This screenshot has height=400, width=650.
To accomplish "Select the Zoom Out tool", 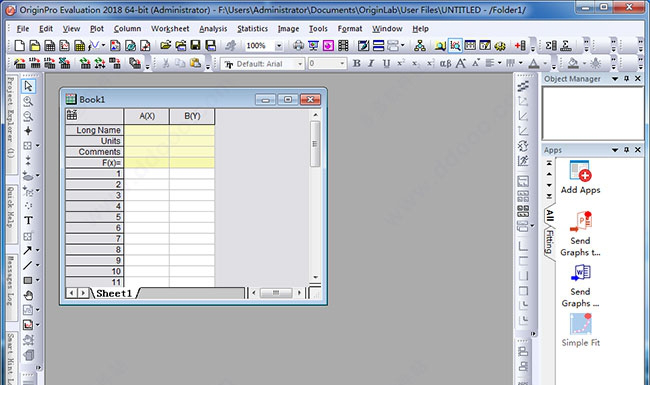I will coord(28,116).
